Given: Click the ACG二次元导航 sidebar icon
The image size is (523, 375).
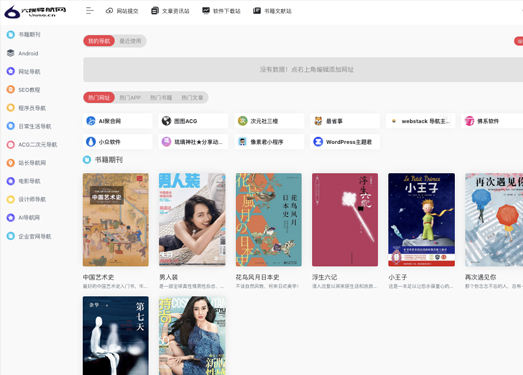Looking at the screenshot, I should (x=11, y=144).
